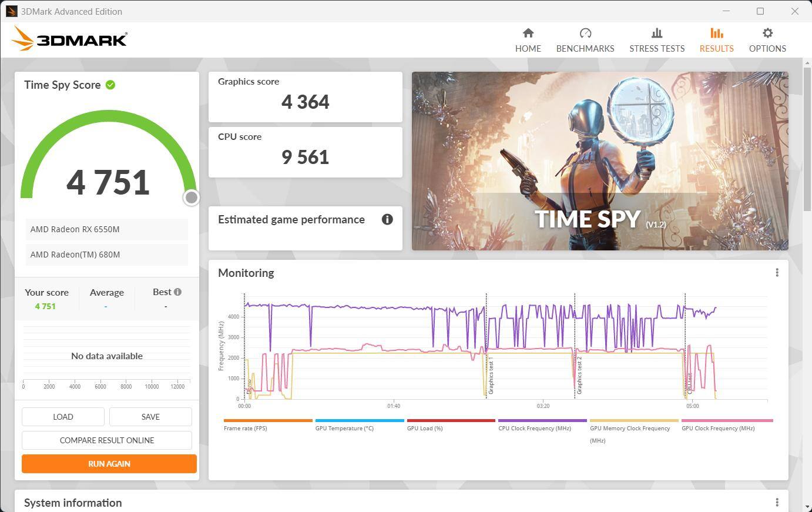This screenshot has width=812, height=512.
Task: Go to Benchmarks via gauge icon
Action: click(x=585, y=34)
